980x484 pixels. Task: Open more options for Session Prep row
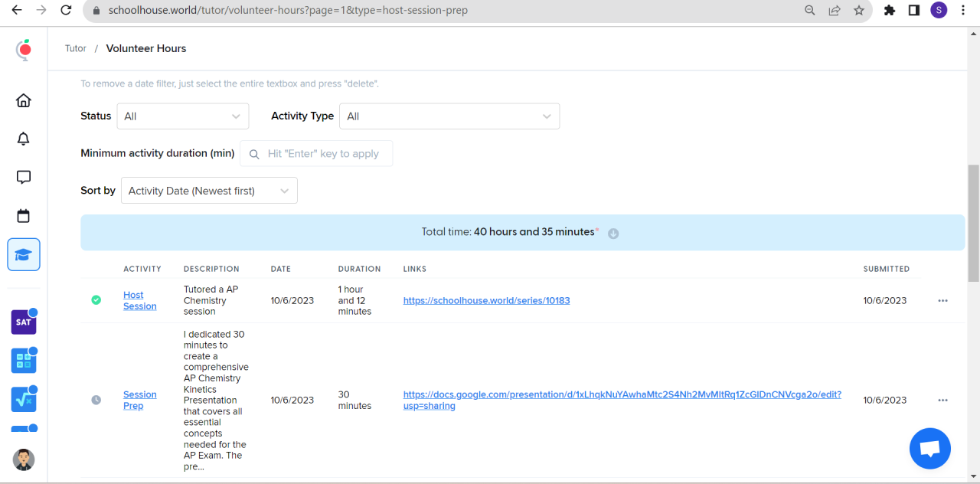(x=942, y=401)
